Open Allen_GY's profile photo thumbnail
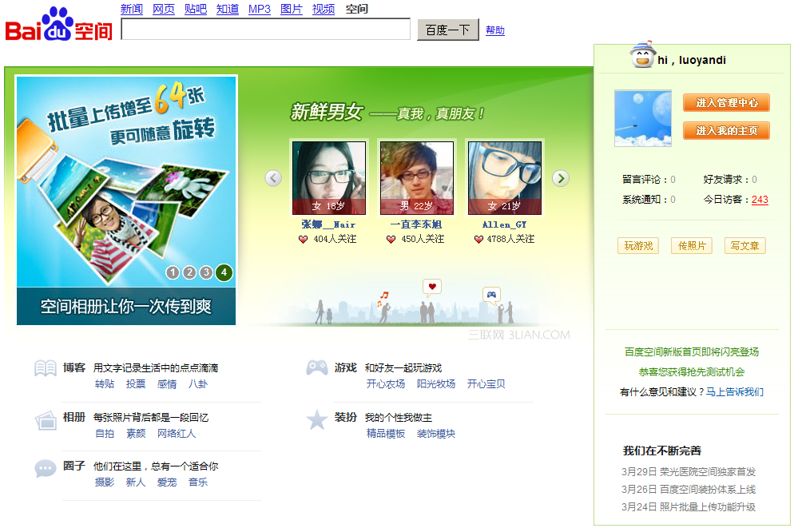Screen dimensions: 798x532 (x=505, y=178)
